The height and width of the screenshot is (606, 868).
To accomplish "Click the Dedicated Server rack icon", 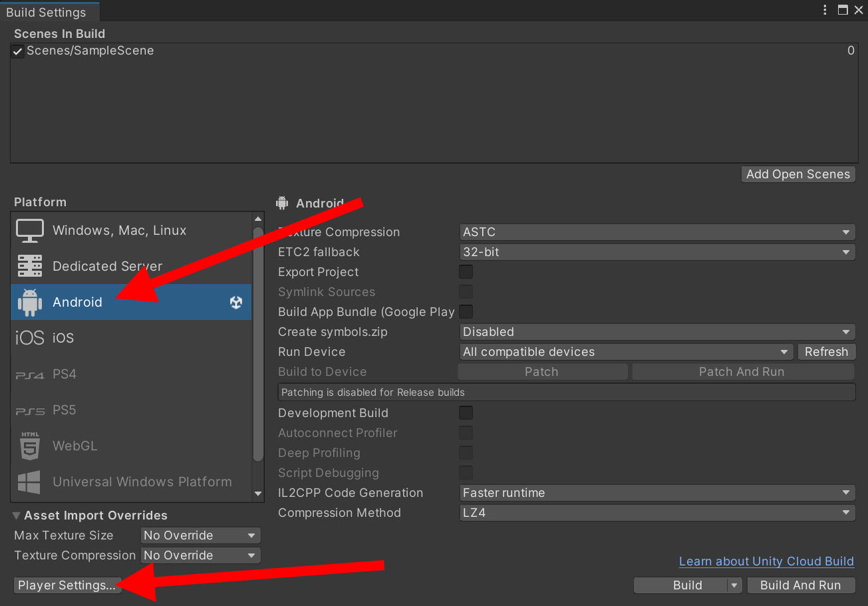I will (x=30, y=266).
